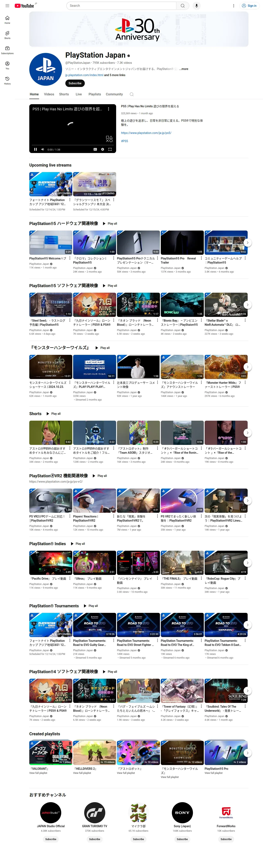263x868 pixels.
Task: Pause the featured video
Action: [35, 149]
